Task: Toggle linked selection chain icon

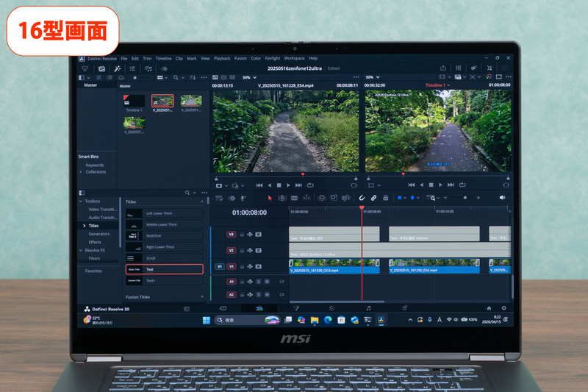Action: click(x=373, y=198)
